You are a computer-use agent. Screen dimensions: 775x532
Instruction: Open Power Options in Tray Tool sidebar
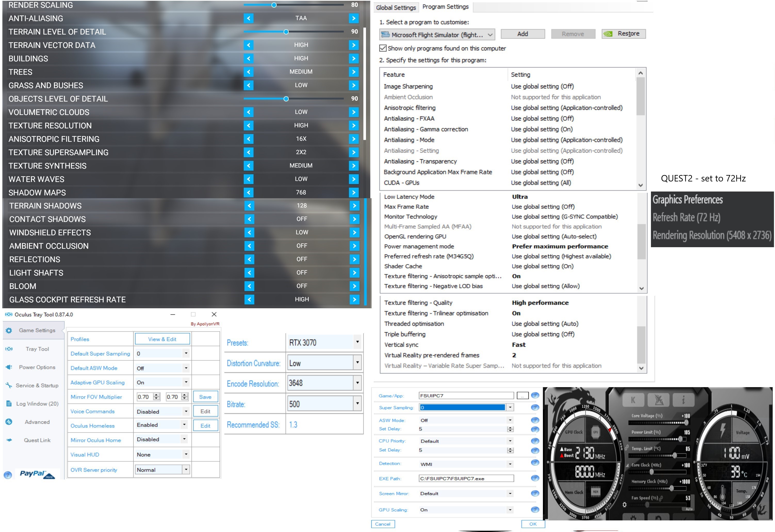point(37,367)
